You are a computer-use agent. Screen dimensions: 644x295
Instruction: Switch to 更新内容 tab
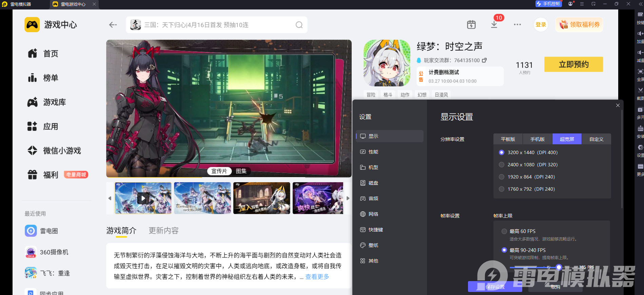point(163,231)
